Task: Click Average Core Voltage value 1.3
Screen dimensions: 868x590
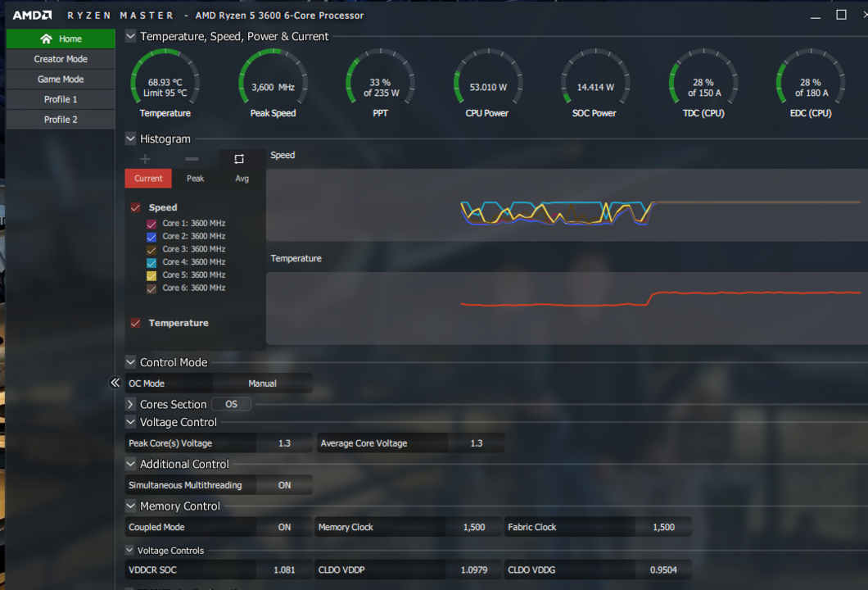Action: click(476, 443)
